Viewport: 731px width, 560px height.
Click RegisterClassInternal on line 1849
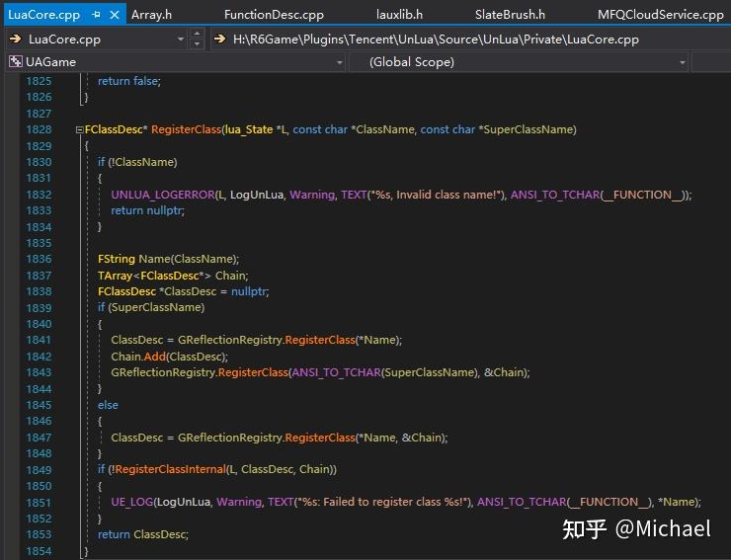click(x=171, y=469)
